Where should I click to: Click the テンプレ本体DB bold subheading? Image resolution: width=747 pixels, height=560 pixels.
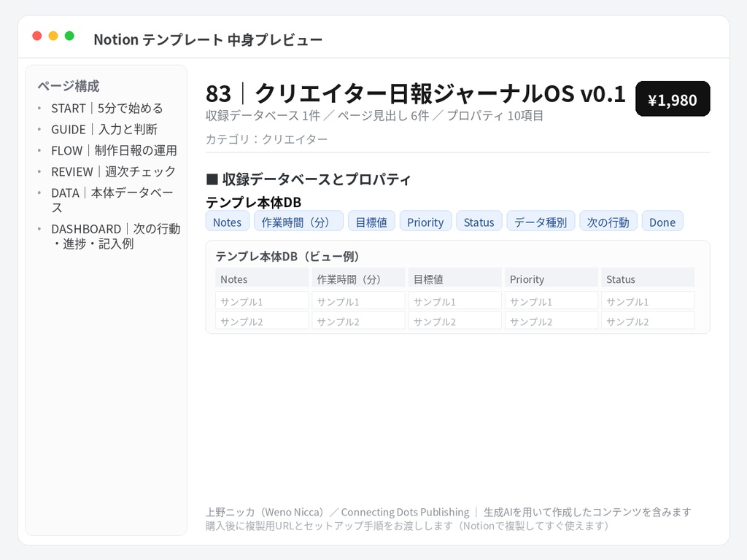[253, 203]
